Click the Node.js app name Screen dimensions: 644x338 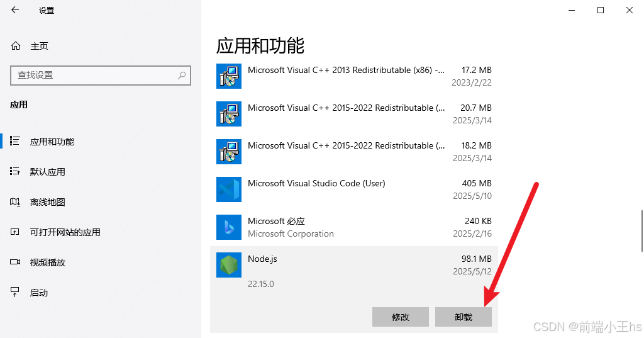pyautogui.click(x=262, y=259)
